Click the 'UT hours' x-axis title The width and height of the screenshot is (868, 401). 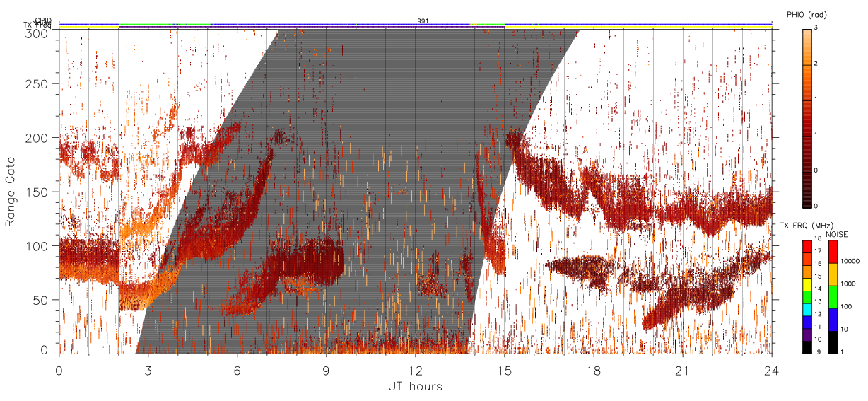click(x=415, y=386)
